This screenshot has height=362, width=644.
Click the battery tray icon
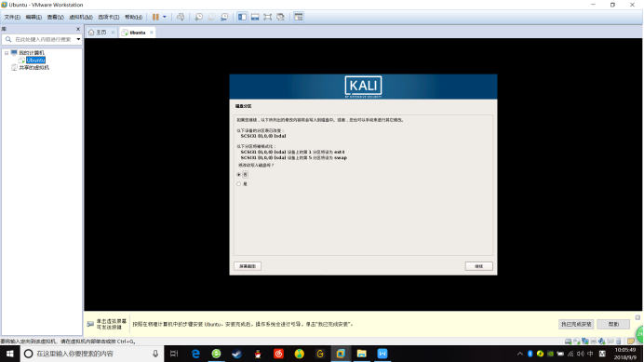coord(560,354)
